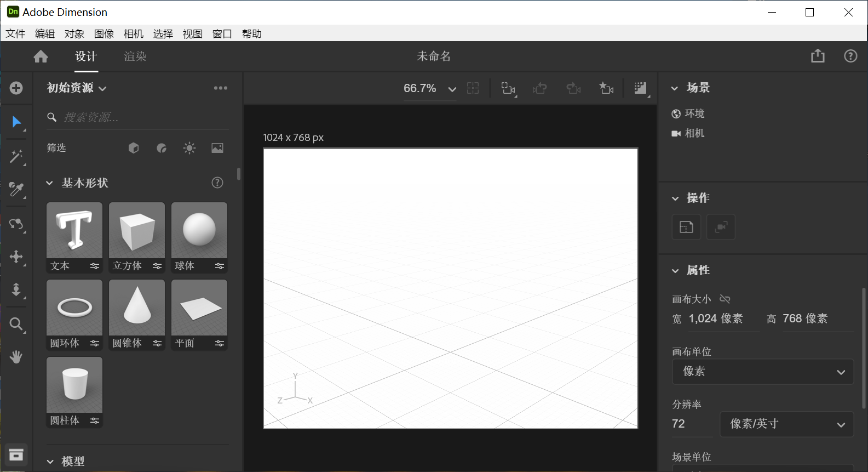Click the assets panel scrollbar
Viewport: 868px width, 472px height.
(x=239, y=174)
